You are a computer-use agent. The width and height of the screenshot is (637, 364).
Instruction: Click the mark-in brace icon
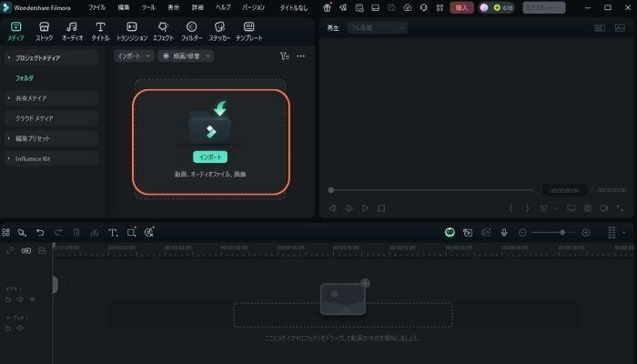tap(511, 208)
